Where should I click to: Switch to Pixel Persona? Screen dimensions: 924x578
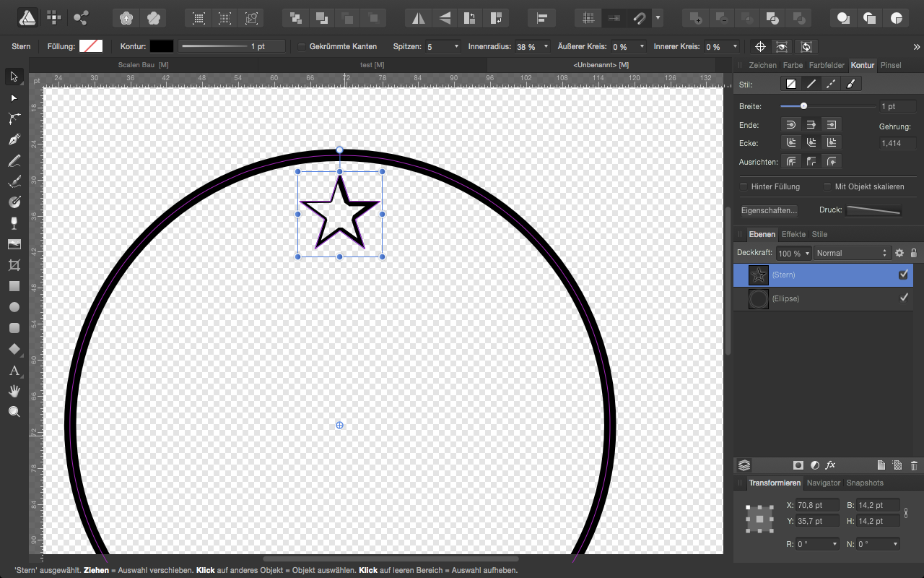[54, 17]
